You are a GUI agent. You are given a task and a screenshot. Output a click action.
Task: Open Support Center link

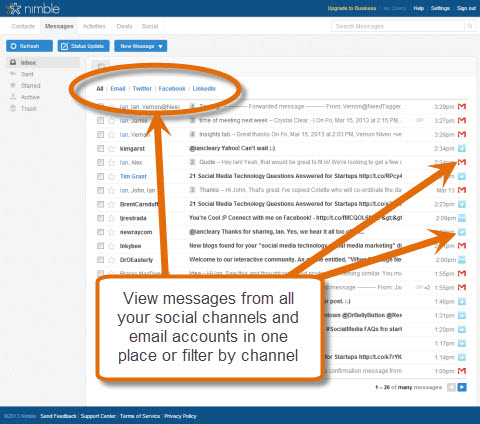point(98,416)
